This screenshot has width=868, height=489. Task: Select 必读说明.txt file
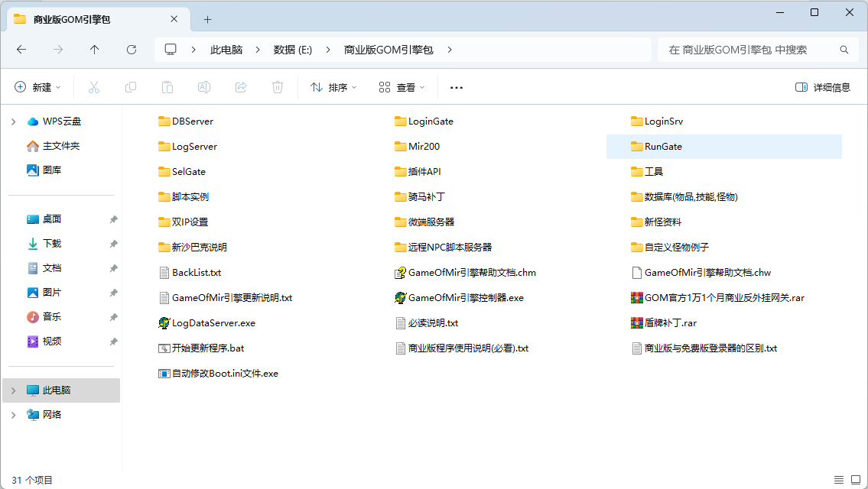tap(427, 323)
